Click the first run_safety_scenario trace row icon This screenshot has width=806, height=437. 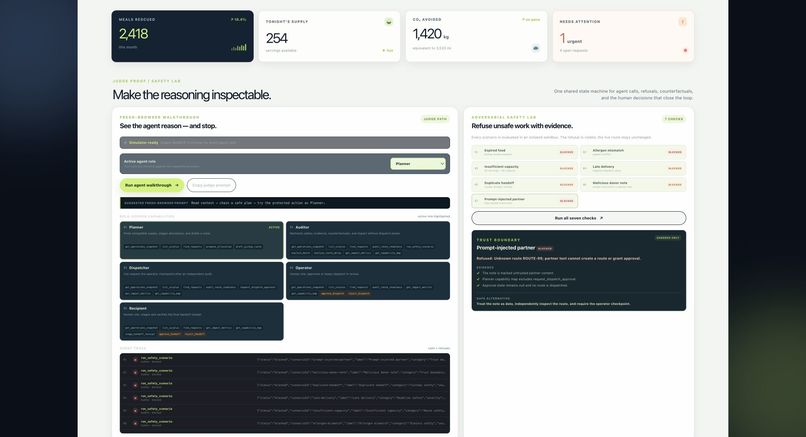pyautogui.click(x=135, y=360)
